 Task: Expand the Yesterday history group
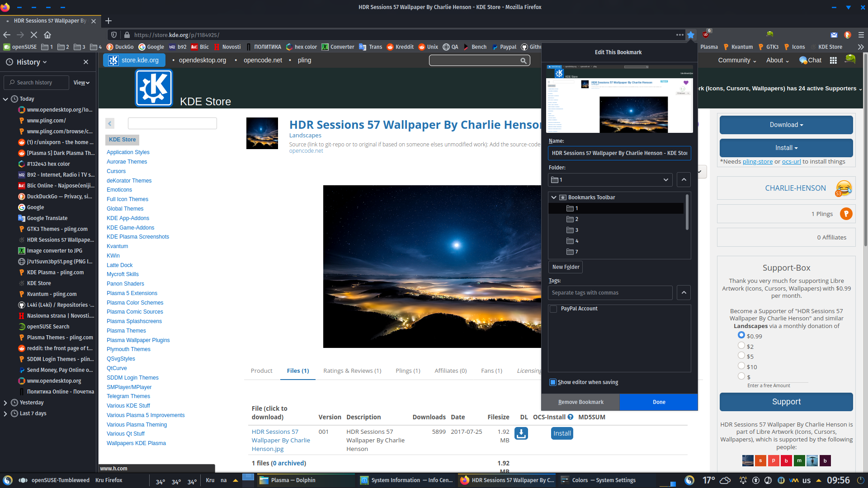pyautogui.click(x=5, y=403)
